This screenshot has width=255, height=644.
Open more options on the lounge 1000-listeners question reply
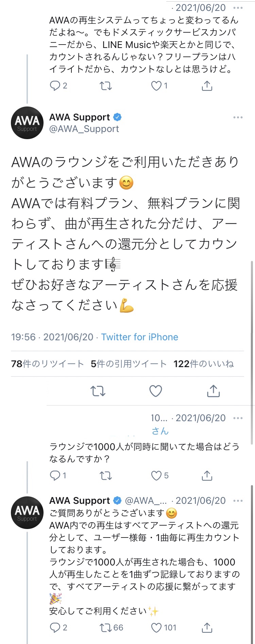click(x=238, y=418)
